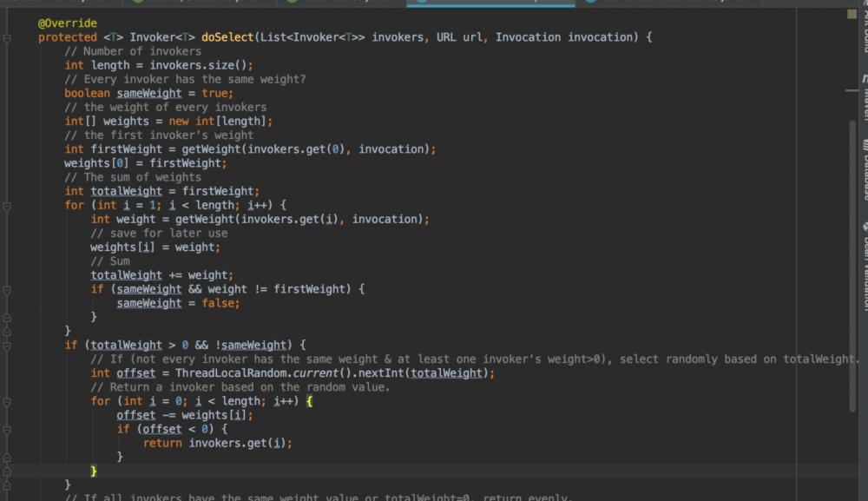868x501 pixels.
Task: Click comment '// Return a invoker based on the random value.'
Action: (240, 387)
